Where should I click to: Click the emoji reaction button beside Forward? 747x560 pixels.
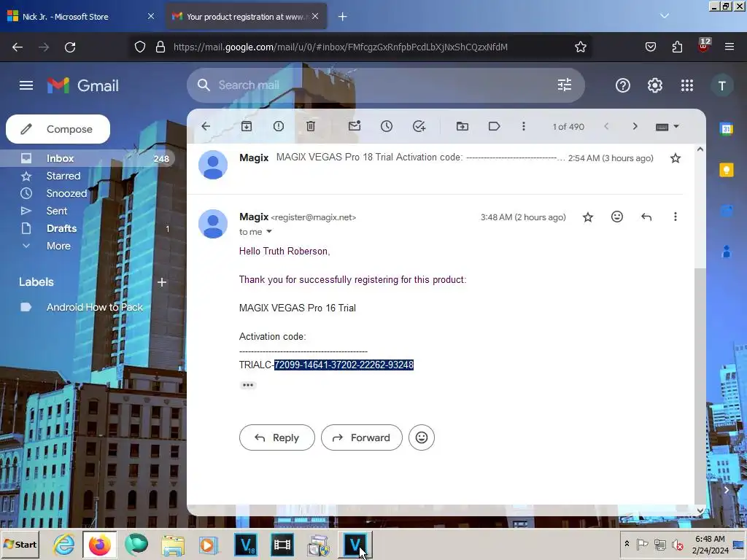(x=422, y=437)
